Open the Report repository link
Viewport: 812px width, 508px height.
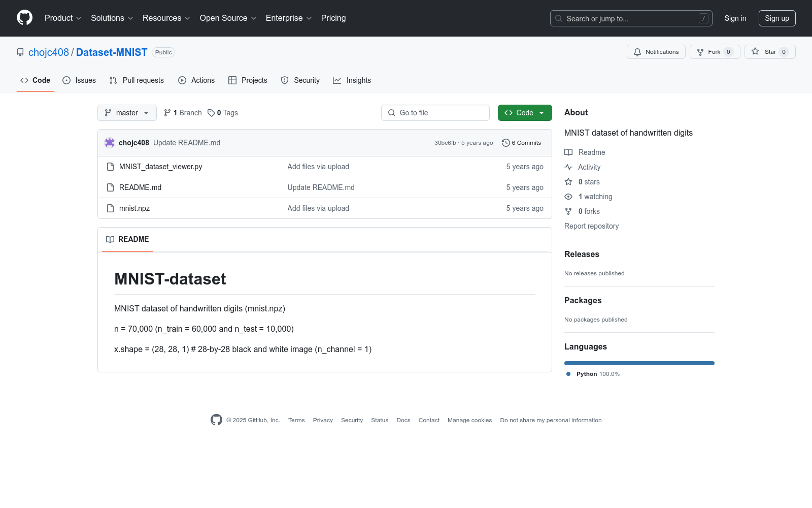(592, 226)
